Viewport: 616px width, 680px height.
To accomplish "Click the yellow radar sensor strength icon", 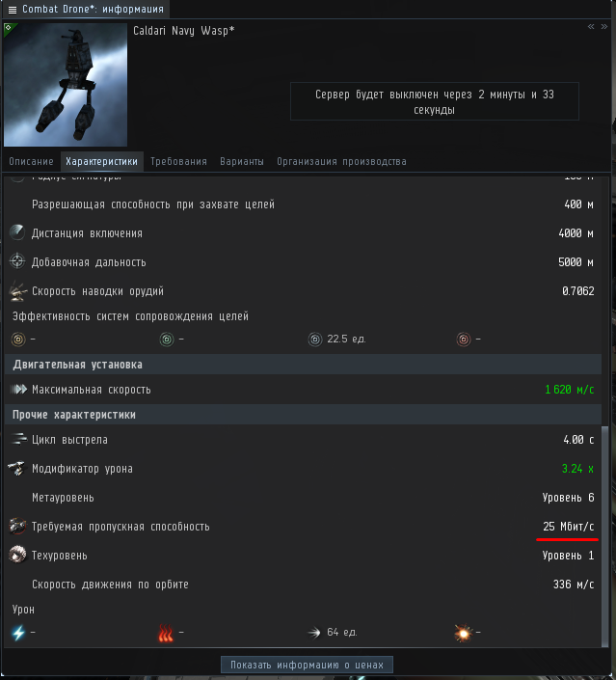I will (x=18, y=340).
